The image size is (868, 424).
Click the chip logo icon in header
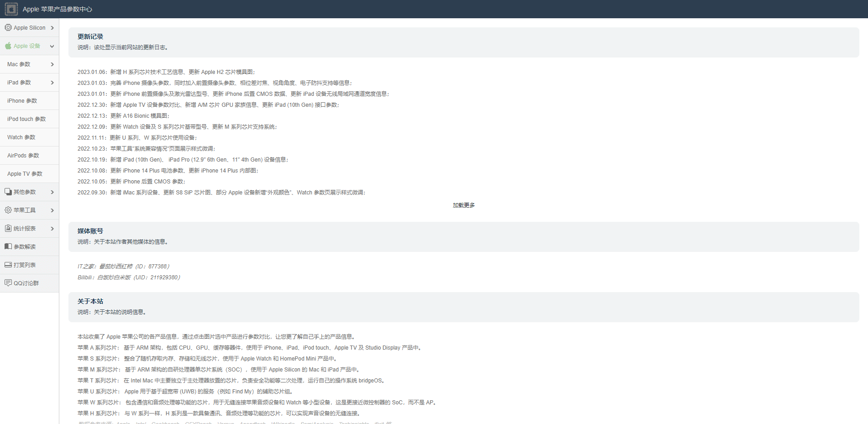11,9
